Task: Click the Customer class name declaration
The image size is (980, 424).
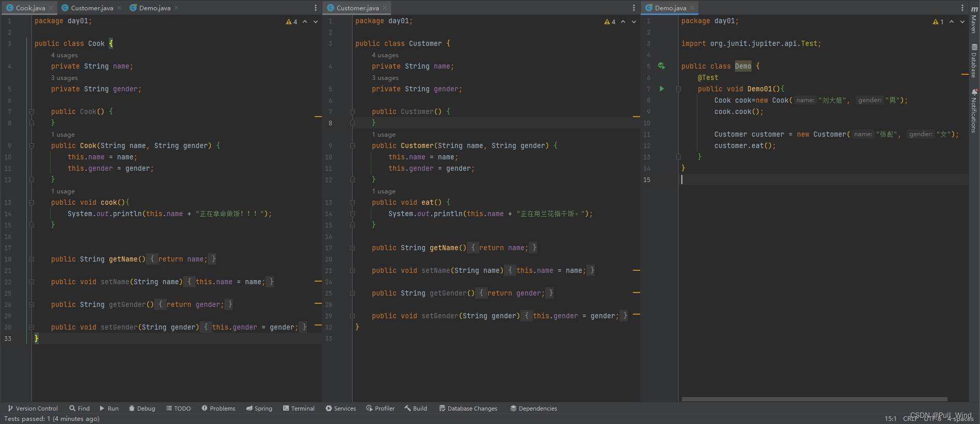Action: 425,43
